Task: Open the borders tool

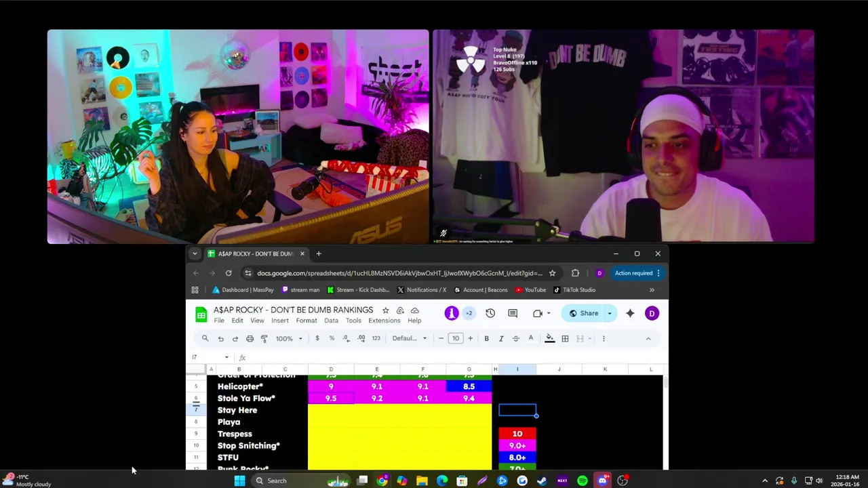Action: [565, 338]
